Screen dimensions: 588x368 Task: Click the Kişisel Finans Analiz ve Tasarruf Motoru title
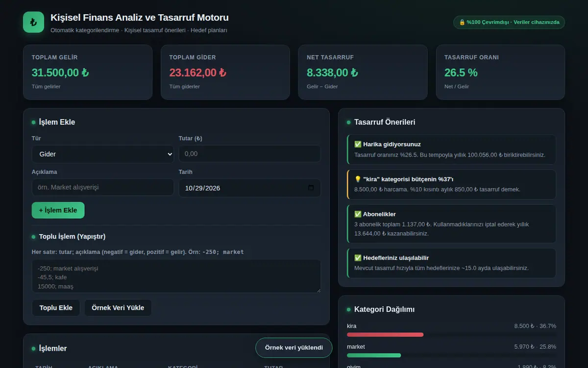pos(140,18)
